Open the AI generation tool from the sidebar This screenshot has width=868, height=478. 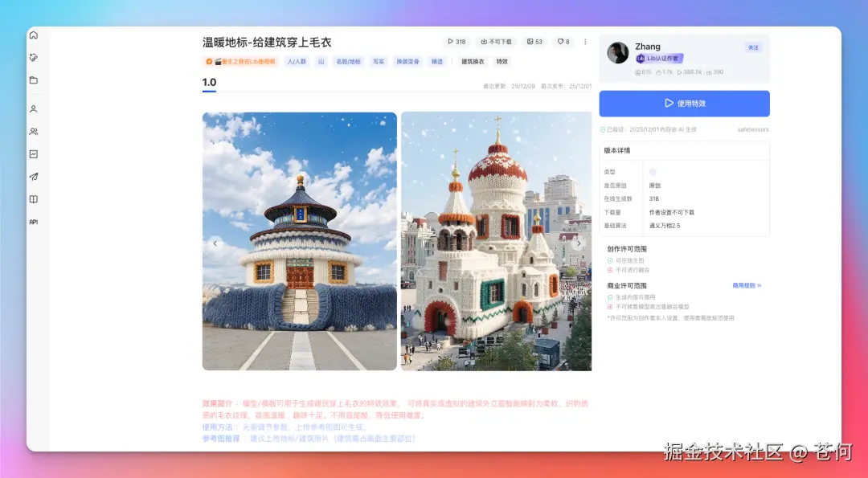coord(33,57)
